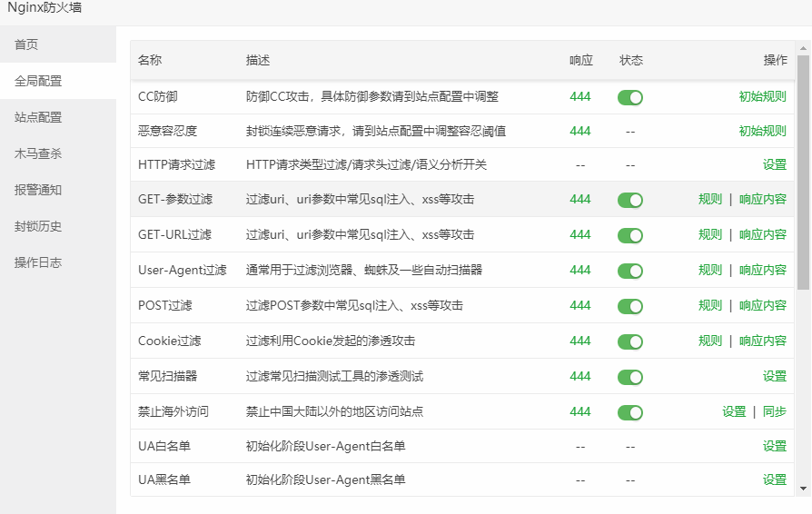Toggle the POST过滤 switch

(629, 306)
